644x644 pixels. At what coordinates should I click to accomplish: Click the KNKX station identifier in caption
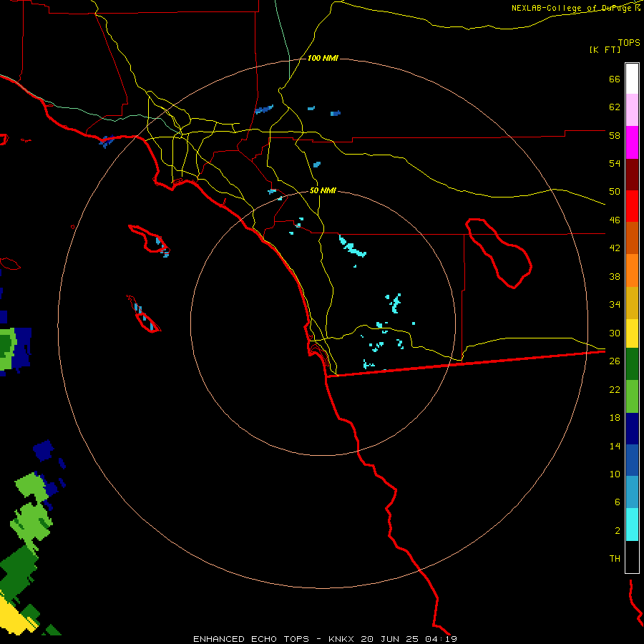coord(341,639)
